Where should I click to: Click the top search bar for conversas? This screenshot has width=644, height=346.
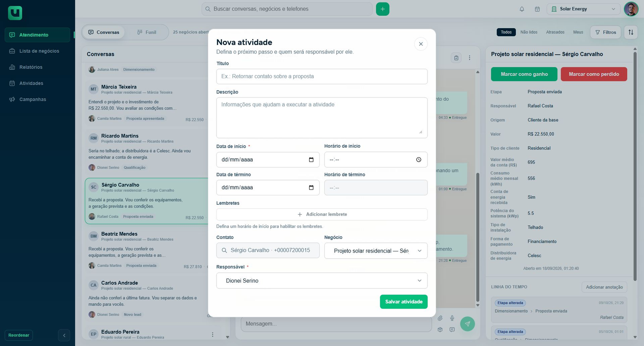click(x=287, y=9)
